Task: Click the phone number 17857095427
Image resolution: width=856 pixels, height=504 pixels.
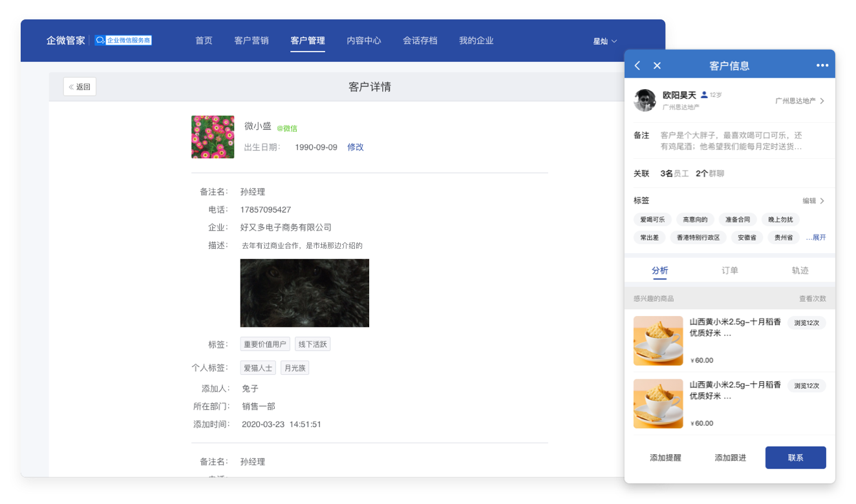Action: pyautogui.click(x=266, y=210)
